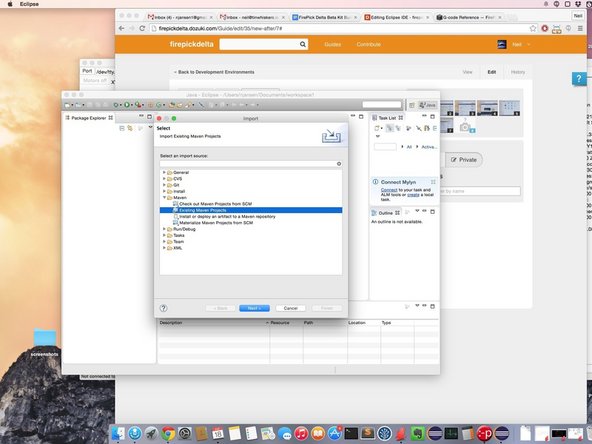
Task: Click Guides in firepickdelta header
Action: coord(333,45)
